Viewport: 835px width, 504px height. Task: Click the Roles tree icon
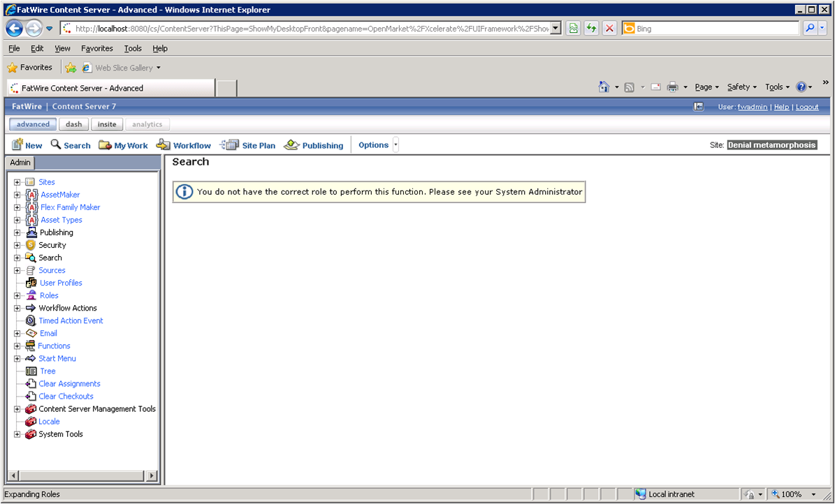pos(31,295)
